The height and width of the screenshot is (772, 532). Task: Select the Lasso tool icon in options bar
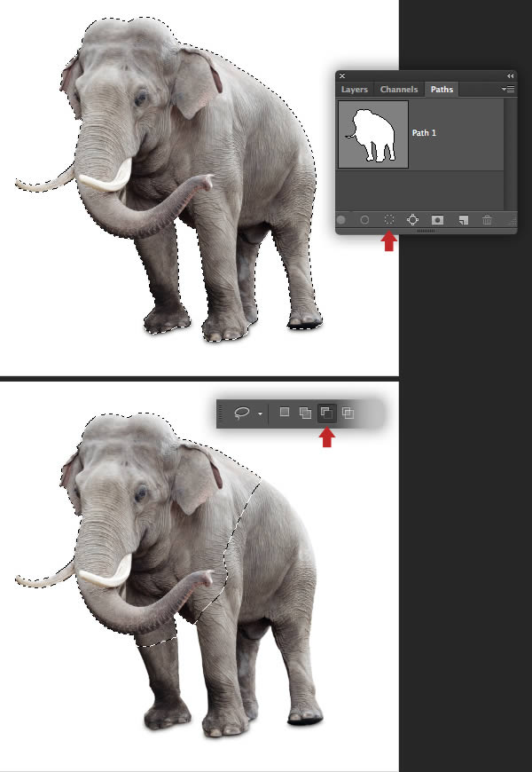(x=242, y=413)
